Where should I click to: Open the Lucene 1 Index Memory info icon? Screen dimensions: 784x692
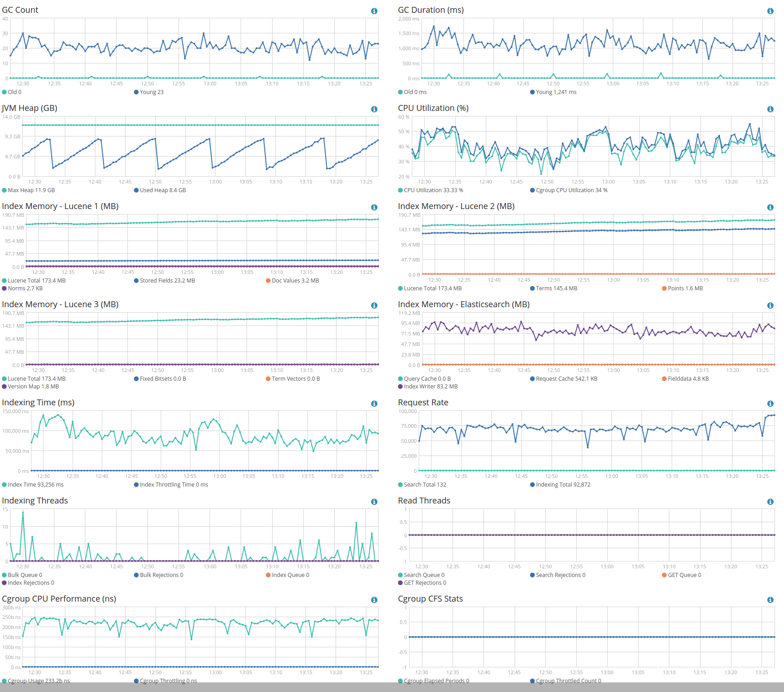tap(374, 207)
